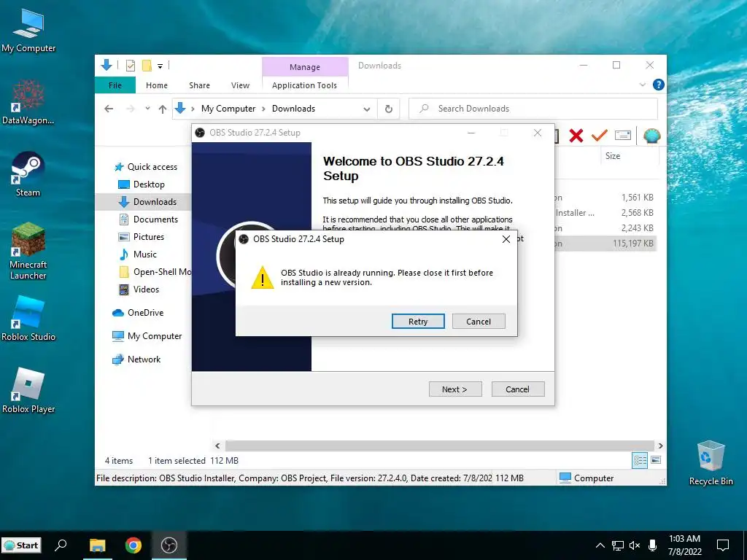Viewport: 747px width, 560px height.
Task: Open taskbar search magnifier
Action: 61,545
